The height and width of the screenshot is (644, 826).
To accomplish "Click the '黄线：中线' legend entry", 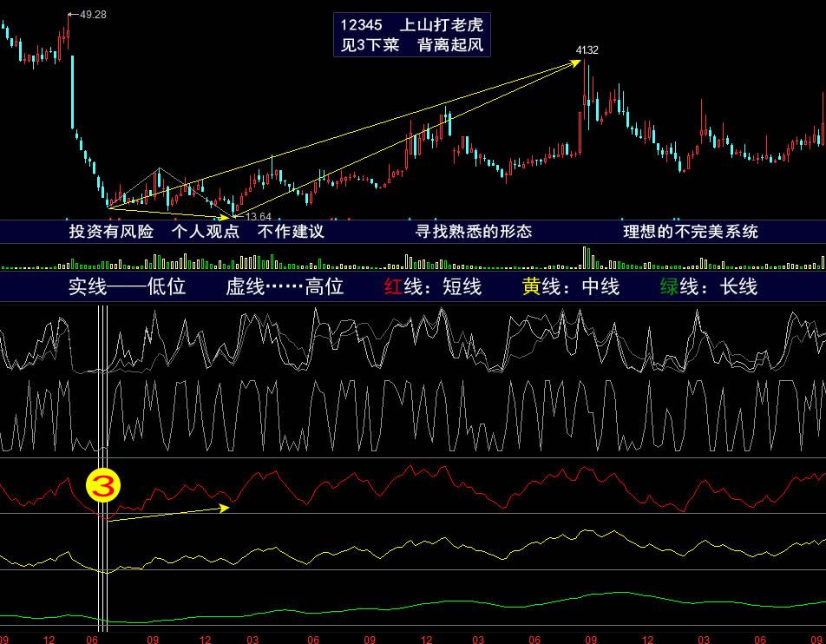I will point(571,286).
